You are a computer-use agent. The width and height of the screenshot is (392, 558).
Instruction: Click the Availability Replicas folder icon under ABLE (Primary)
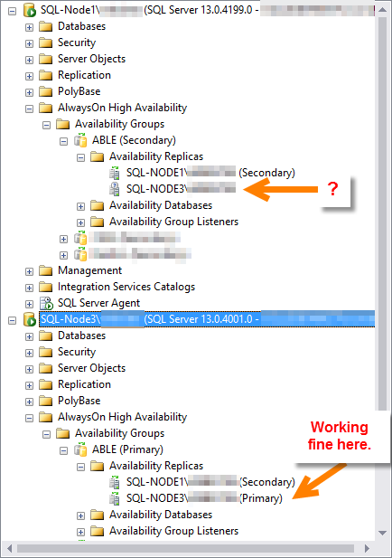coord(97,466)
